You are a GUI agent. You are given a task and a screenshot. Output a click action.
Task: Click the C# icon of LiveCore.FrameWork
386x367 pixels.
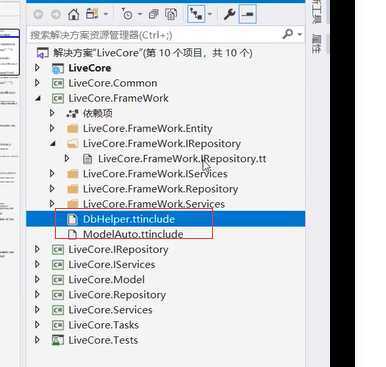[x=58, y=98]
